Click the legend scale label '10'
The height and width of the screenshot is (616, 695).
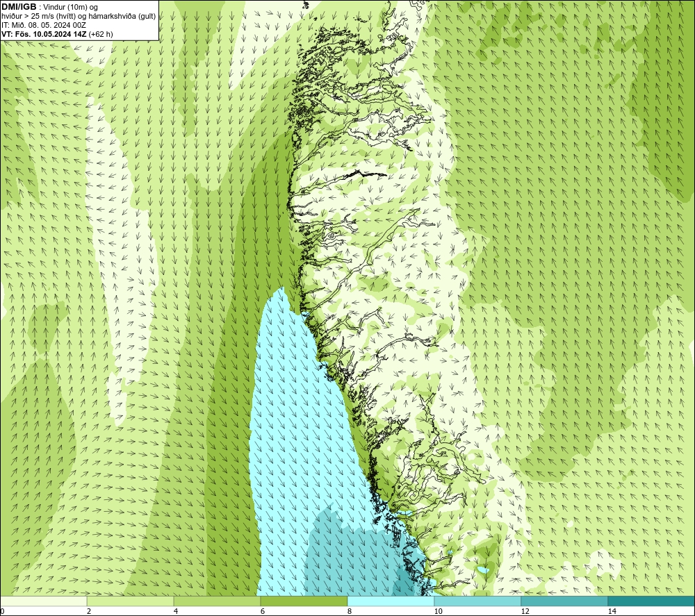438,612
